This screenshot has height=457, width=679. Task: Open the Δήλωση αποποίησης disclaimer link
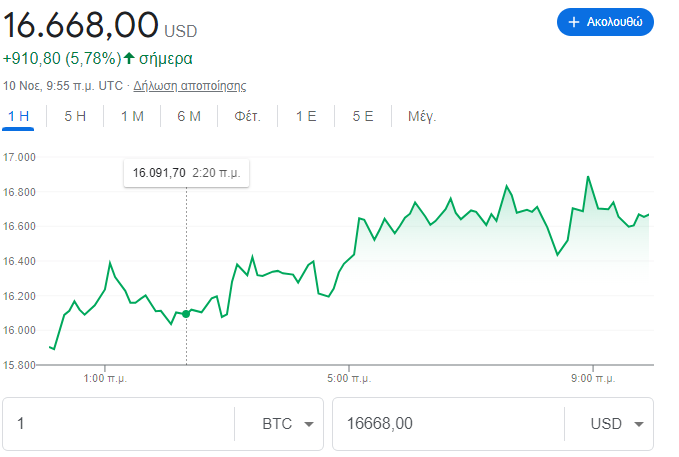tap(189, 86)
